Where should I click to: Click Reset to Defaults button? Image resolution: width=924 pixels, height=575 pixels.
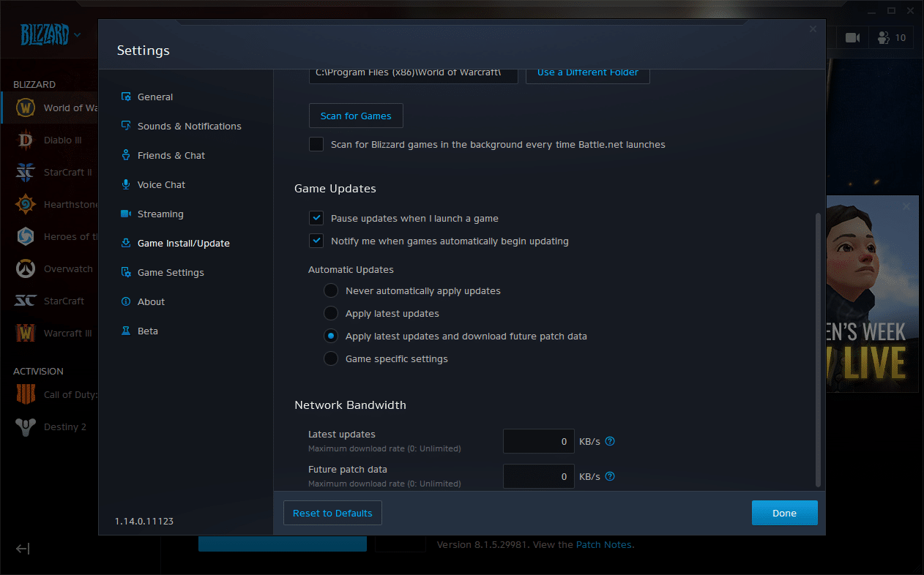click(x=332, y=513)
